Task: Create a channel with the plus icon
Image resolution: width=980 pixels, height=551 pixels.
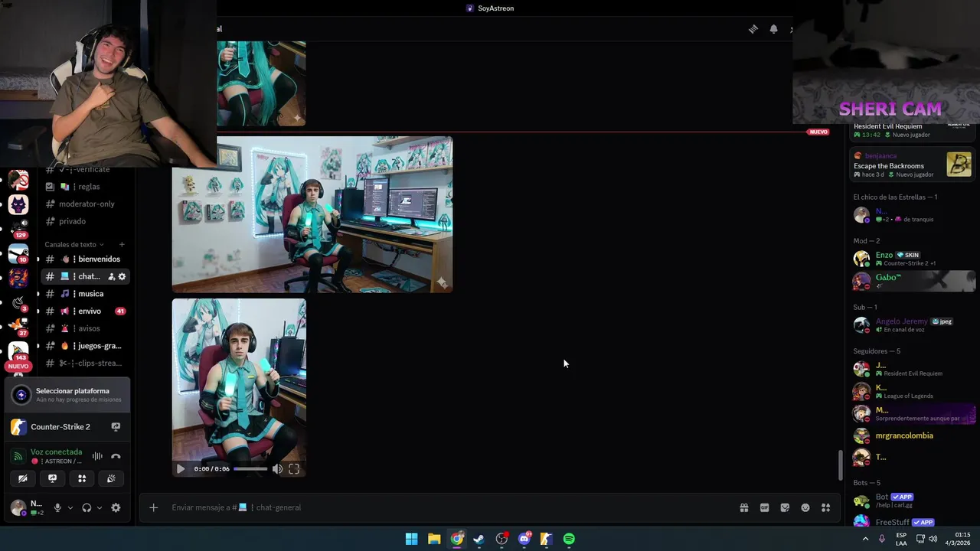Action: point(121,244)
